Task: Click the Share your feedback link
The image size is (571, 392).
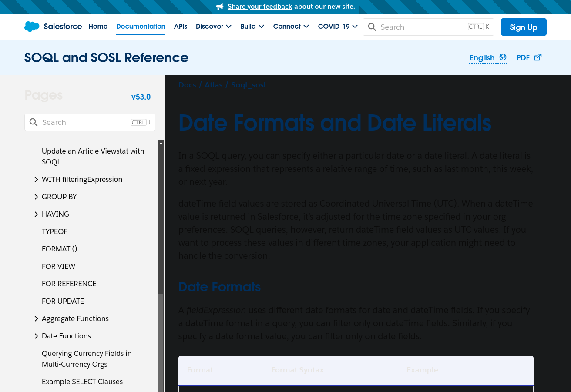Action: click(260, 7)
